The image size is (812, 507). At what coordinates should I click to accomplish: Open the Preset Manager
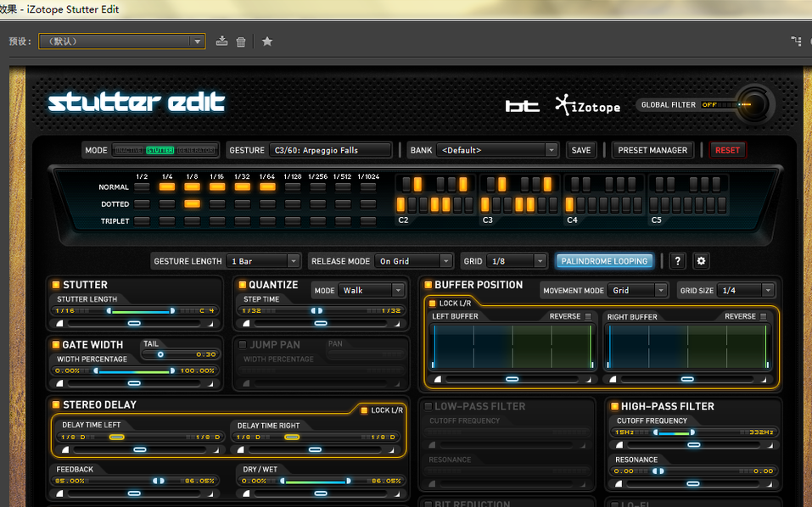[x=652, y=150]
